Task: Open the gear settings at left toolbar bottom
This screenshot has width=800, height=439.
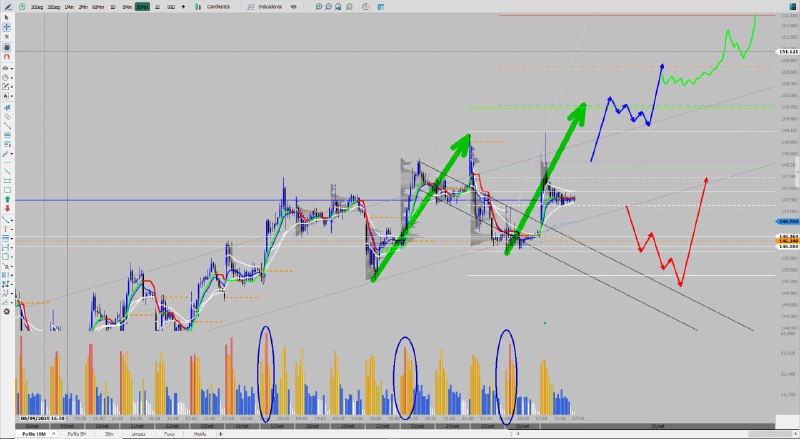Action: (7, 311)
